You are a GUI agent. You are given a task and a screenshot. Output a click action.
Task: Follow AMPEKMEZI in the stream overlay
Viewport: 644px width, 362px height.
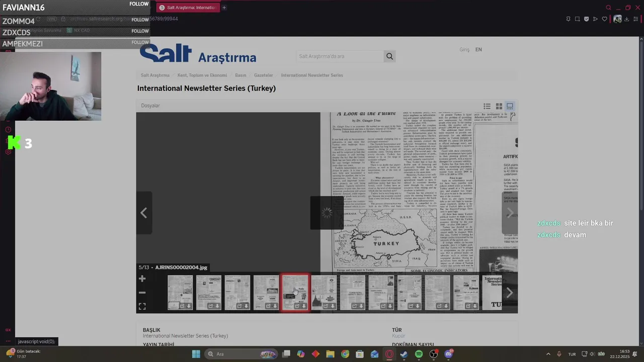pyautogui.click(x=140, y=43)
